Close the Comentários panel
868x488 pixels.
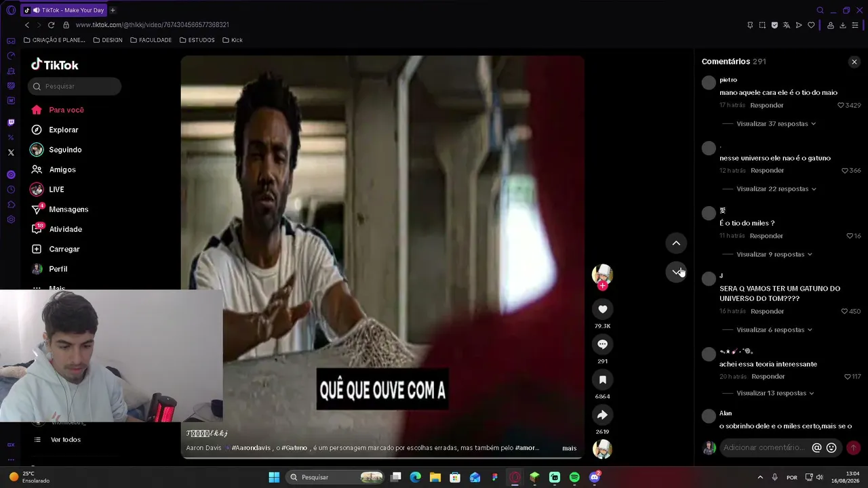(x=854, y=62)
